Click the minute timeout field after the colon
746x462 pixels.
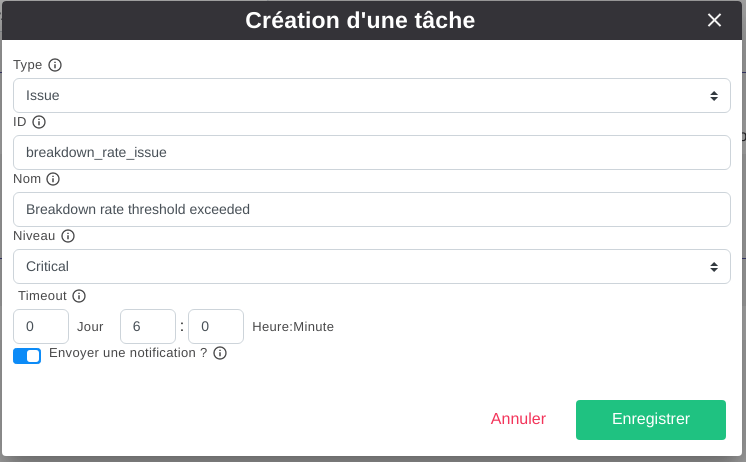(x=216, y=326)
